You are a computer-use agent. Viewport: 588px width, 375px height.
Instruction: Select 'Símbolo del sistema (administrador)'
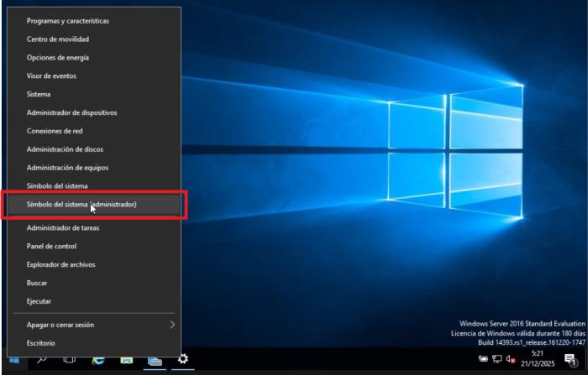pos(87,204)
